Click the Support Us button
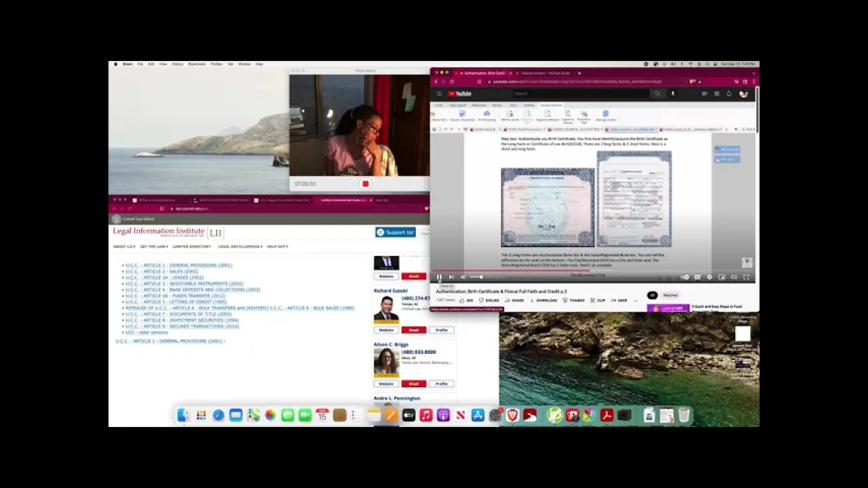 point(395,232)
